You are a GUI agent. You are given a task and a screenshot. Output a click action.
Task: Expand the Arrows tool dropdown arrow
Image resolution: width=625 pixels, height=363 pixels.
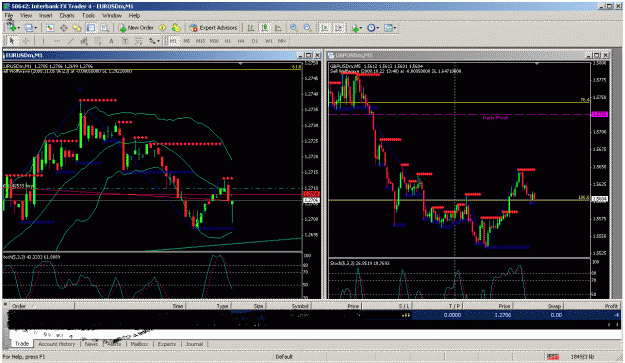click(x=158, y=41)
